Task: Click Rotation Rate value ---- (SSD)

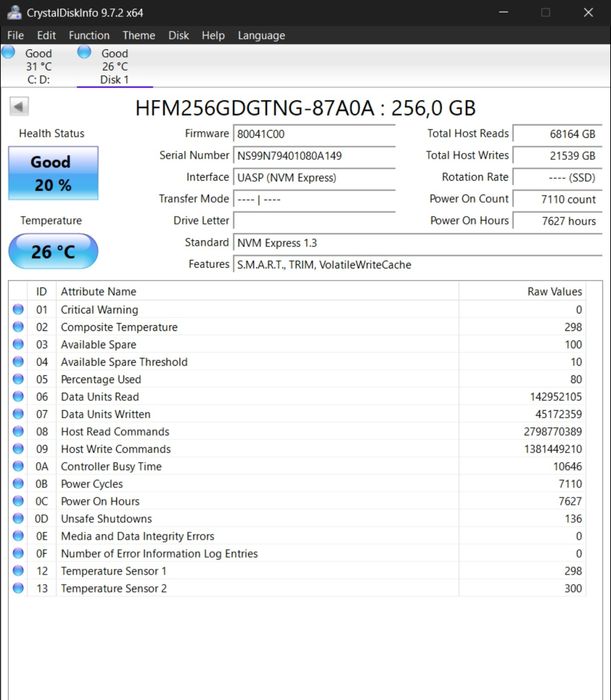Action: coord(557,178)
